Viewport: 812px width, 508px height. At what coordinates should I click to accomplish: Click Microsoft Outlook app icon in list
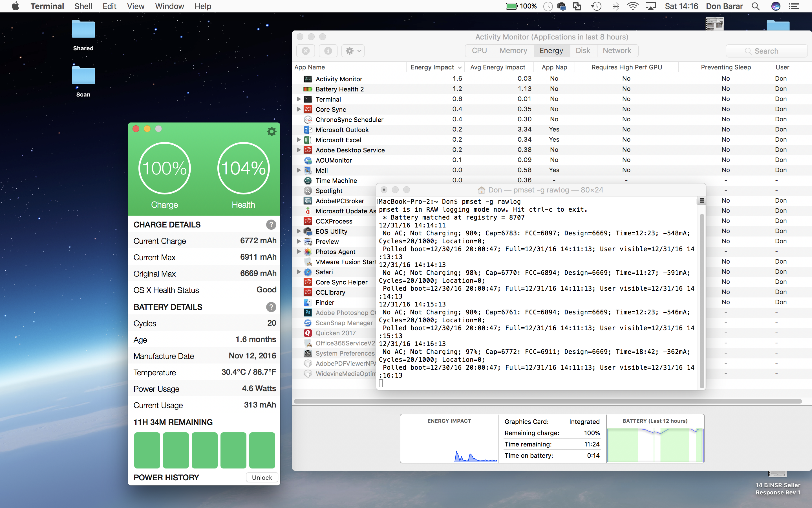point(308,130)
